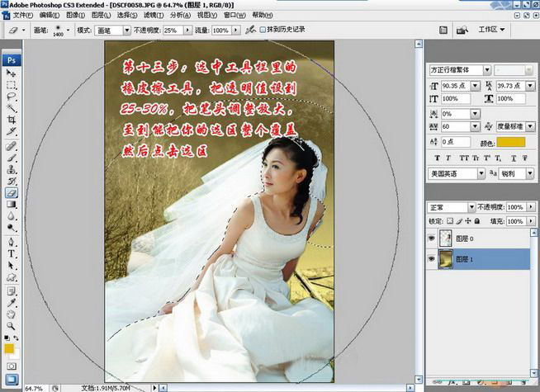Select the Eyedropper tool
The width and height of the screenshot is (540, 392).
[12, 302]
